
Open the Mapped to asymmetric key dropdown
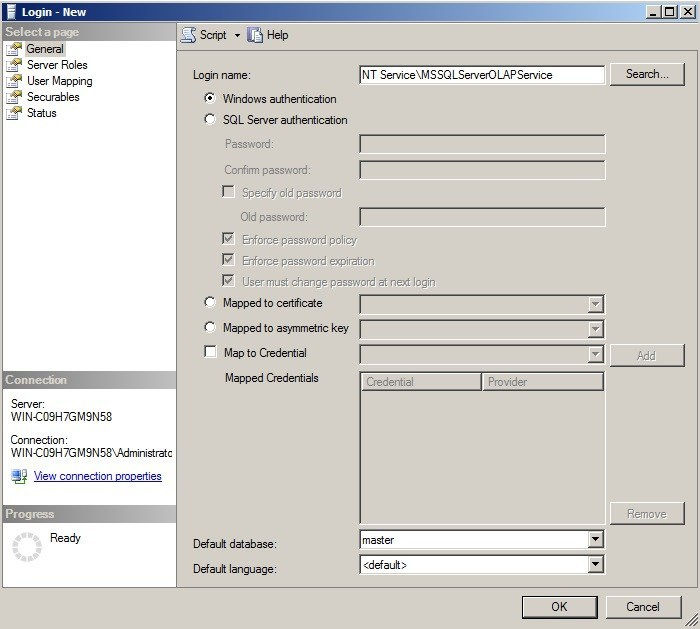pyautogui.click(x=595, y=329)
